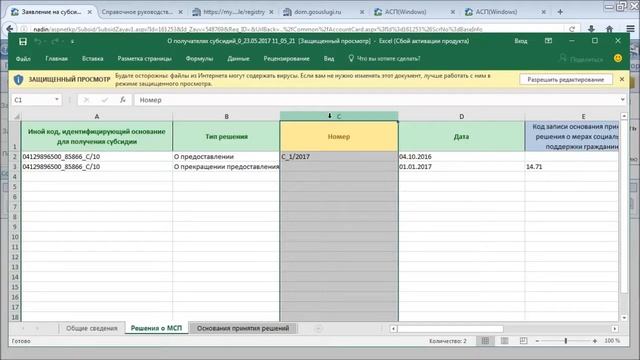Select column B header
The height and width of the screenshot is (360, 640).
tap(226, 116)
